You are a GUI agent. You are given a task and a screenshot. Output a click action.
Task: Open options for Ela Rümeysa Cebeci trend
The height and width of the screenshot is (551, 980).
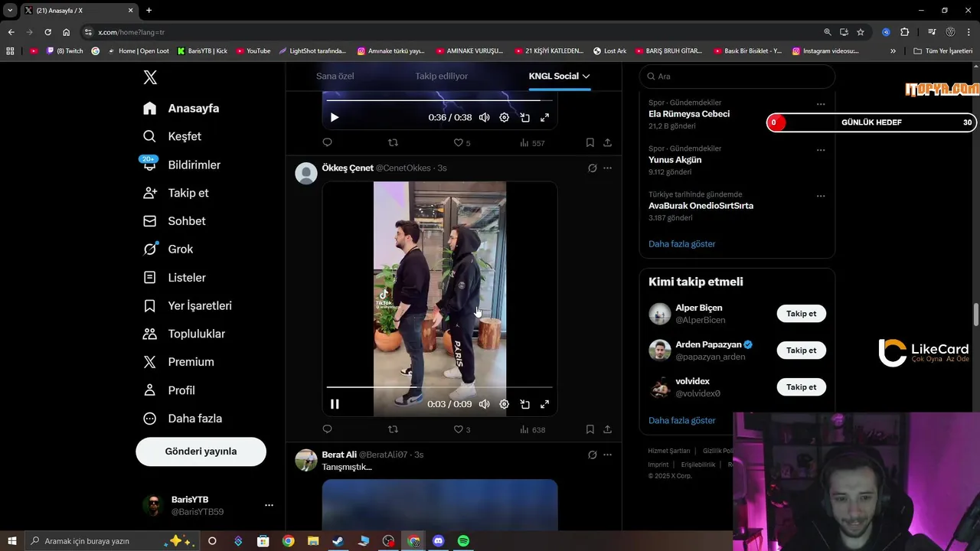pyautogui.click(x=821, y=104)
